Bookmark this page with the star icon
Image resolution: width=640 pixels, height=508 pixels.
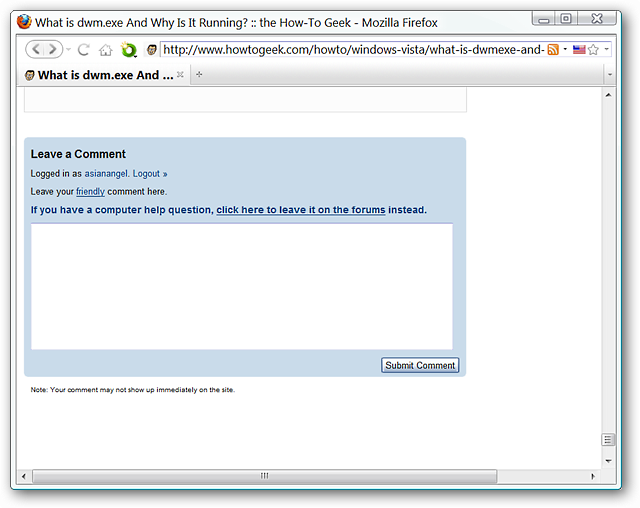593,49
